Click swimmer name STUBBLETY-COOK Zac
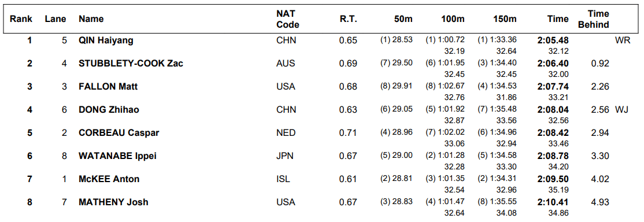Screen dimensions: 644x222 [131, 64]
